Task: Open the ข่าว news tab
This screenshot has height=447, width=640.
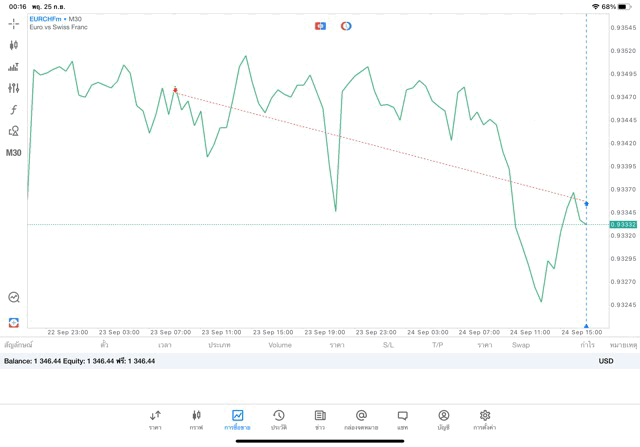Action: pos(320,419)
